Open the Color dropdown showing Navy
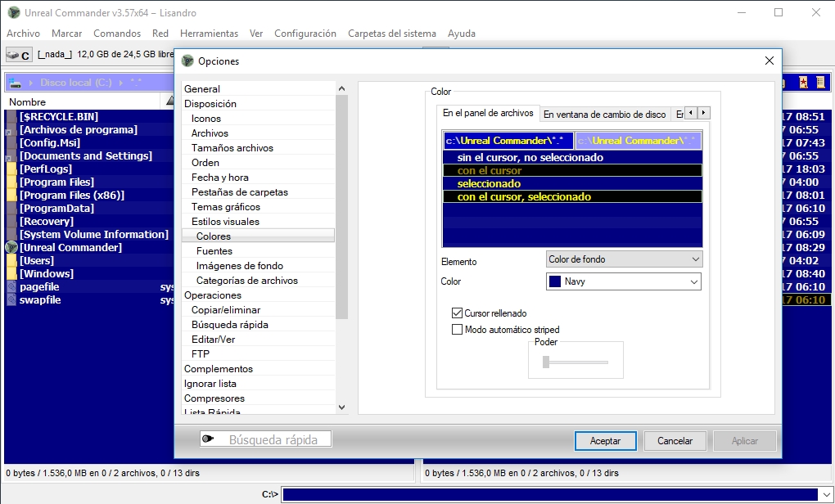The image size is (835, 504). coord(624,281)
